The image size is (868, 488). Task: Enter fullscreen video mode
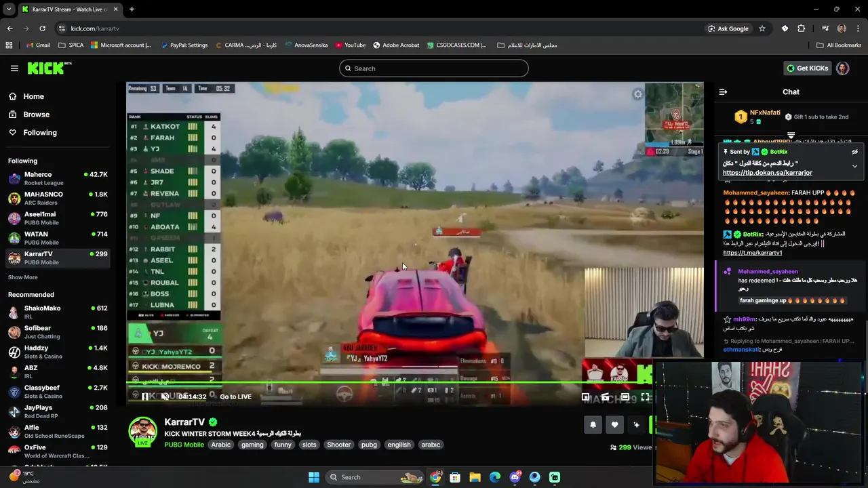(645, 397)
